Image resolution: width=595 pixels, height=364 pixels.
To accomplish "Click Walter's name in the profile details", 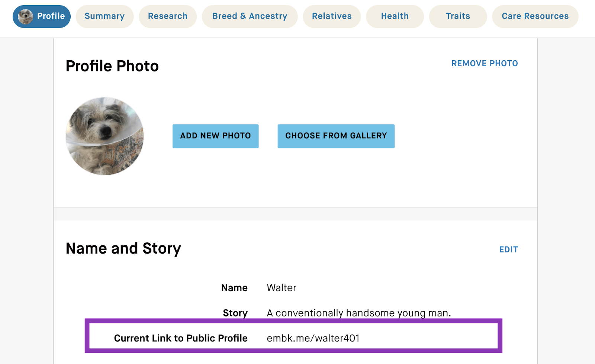I will tap(281, 287).
